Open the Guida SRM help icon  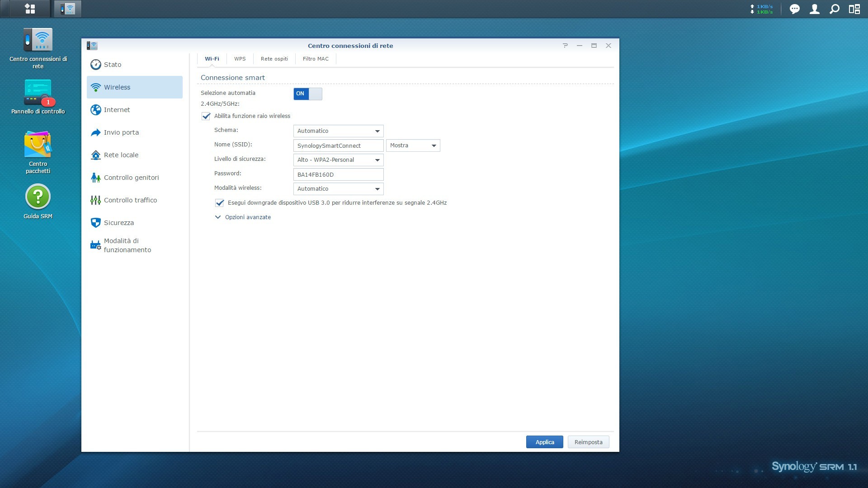tap(38, 197)
